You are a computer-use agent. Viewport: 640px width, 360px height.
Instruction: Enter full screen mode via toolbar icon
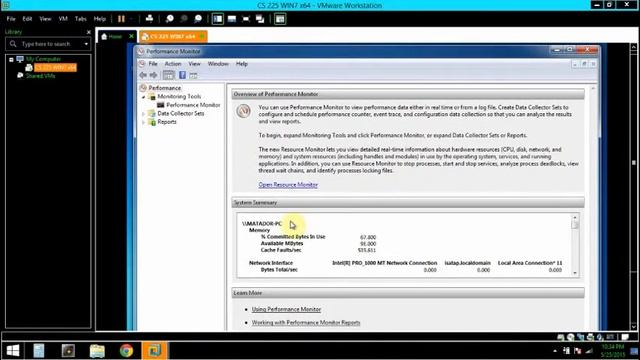246,19
